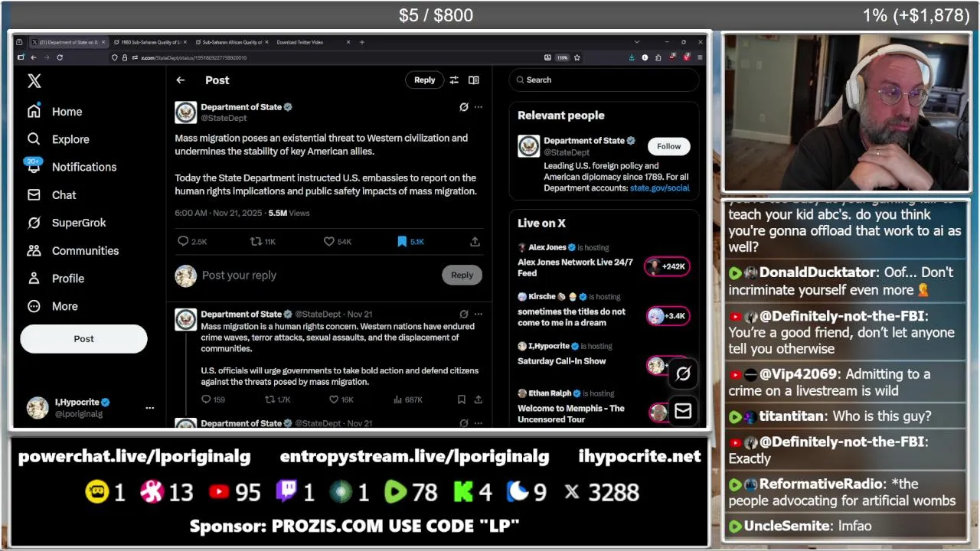Open Department of State in Relevant people

pos(583,141)
